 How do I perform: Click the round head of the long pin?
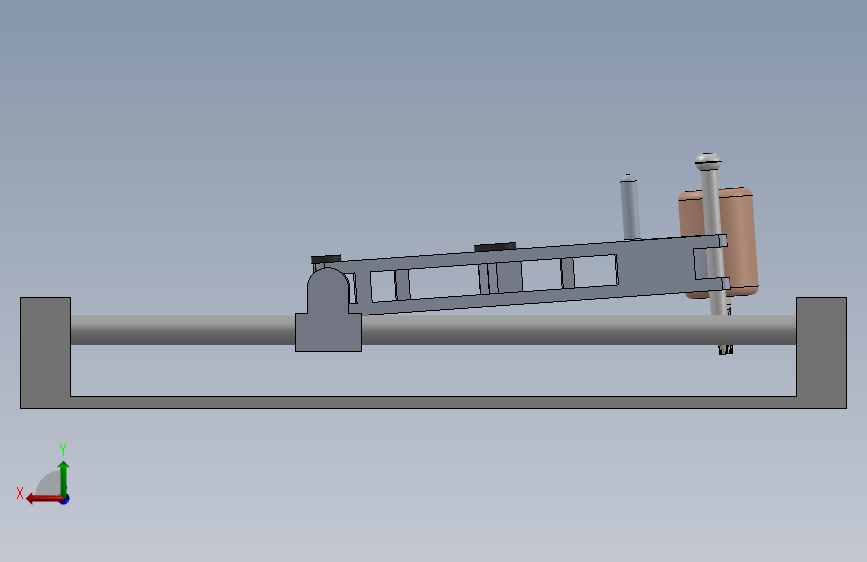click(708, 161)
